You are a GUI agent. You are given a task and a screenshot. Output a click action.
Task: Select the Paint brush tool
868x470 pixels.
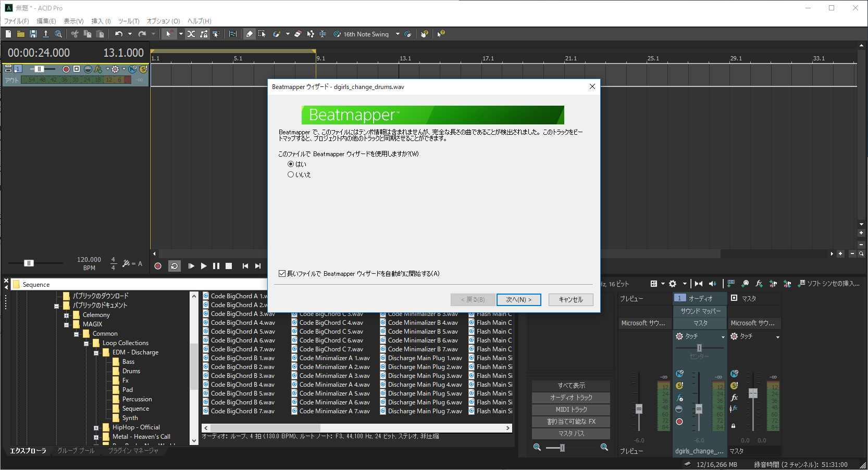(x=277, y=34)
